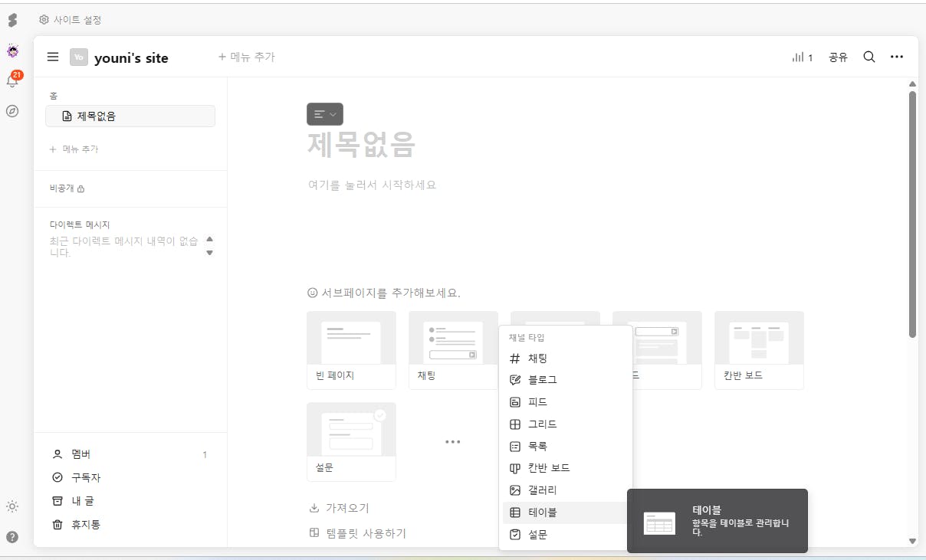Click the 템플릿 사용하기 link
The image size is (926, 560).
click(x=357, y=533)
